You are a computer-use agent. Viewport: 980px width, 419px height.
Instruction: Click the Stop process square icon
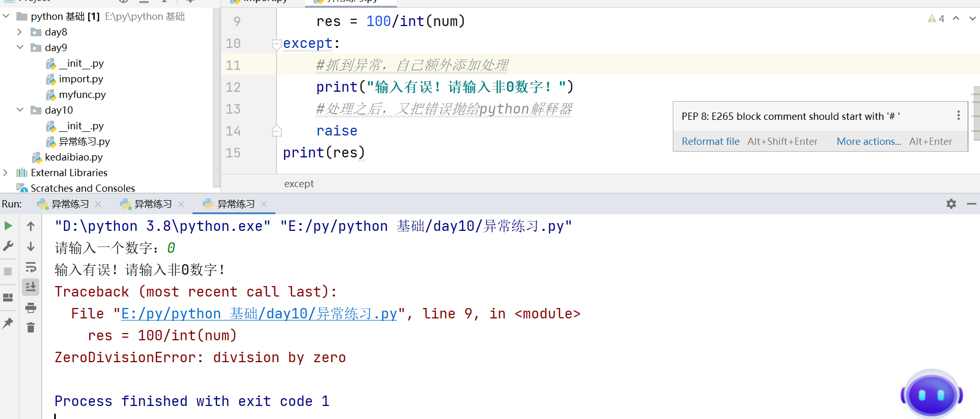pyautogui.click(x=8, y=272)
